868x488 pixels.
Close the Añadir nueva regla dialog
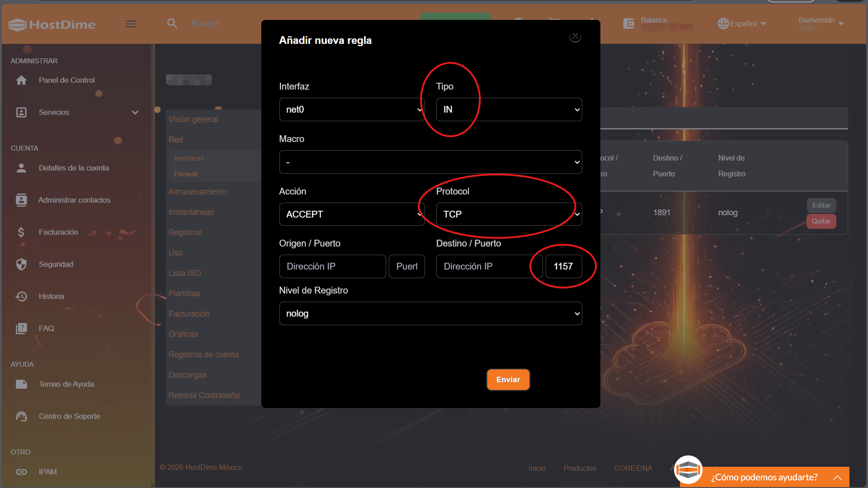pyautogui.click(x=575, y=37)
